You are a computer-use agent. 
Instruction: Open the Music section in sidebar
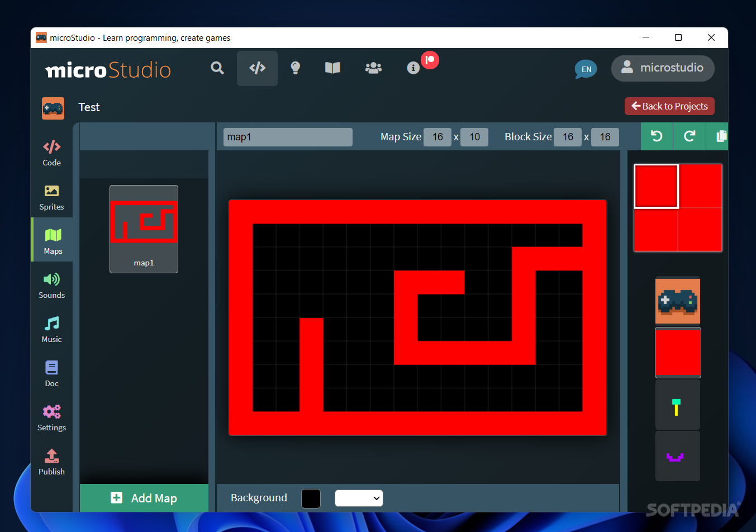tap(52, 330)
